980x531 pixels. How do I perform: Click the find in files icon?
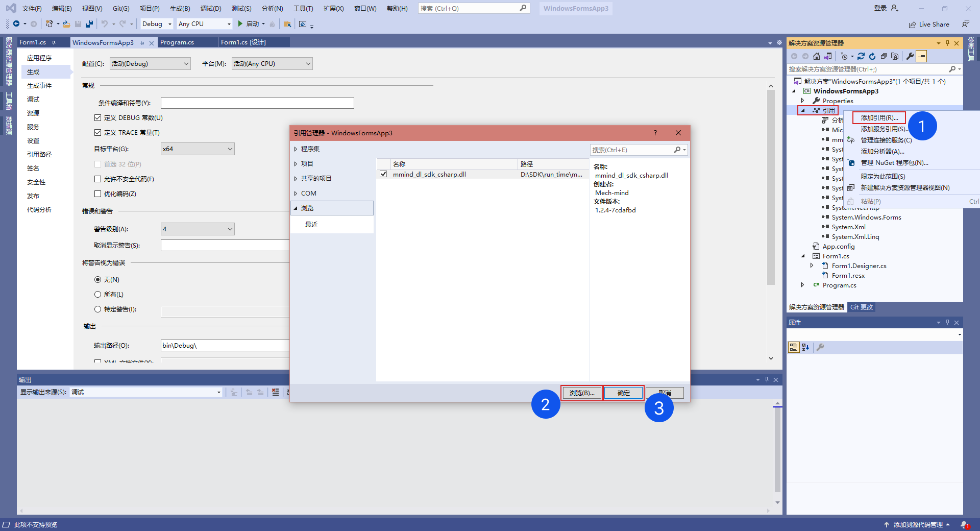[x=287, y=24]
